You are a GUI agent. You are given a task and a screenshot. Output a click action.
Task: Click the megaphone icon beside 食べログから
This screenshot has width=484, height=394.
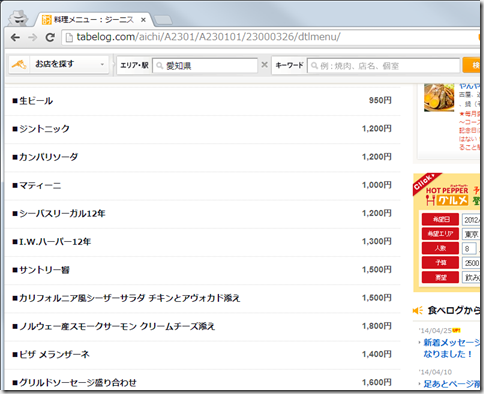pos(417,311)
